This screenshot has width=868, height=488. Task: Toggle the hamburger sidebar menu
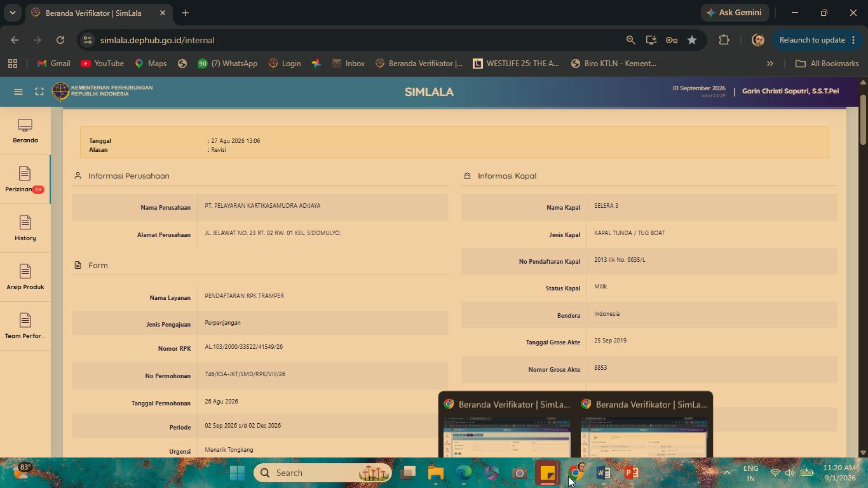[x=18, y=91]
